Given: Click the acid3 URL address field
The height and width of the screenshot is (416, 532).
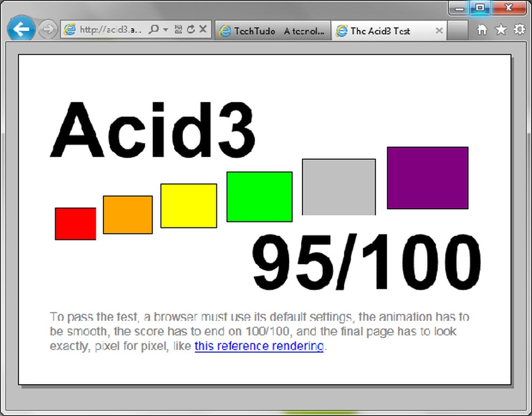Looking at the screenshot, I should coord(111,30).
